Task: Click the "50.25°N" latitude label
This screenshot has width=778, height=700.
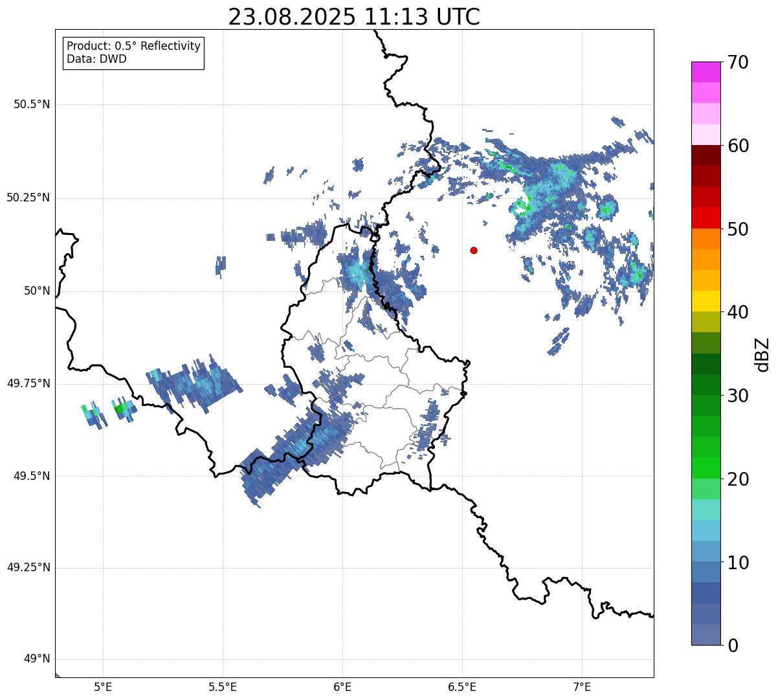Action: 28,198
